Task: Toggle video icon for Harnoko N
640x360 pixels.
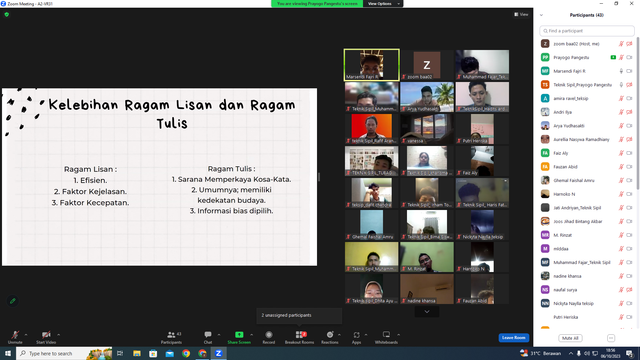Action: (x=629, y=194)
